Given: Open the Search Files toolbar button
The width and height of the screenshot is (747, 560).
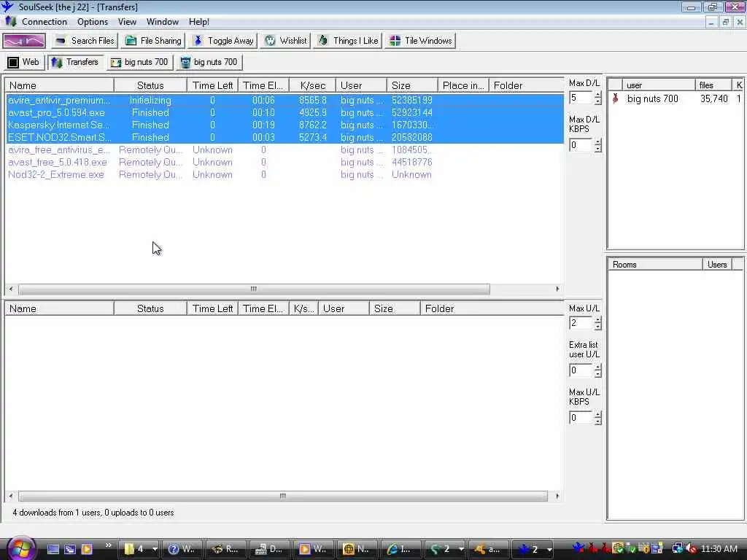Looking at the screenshot, I should click(85, 41).
